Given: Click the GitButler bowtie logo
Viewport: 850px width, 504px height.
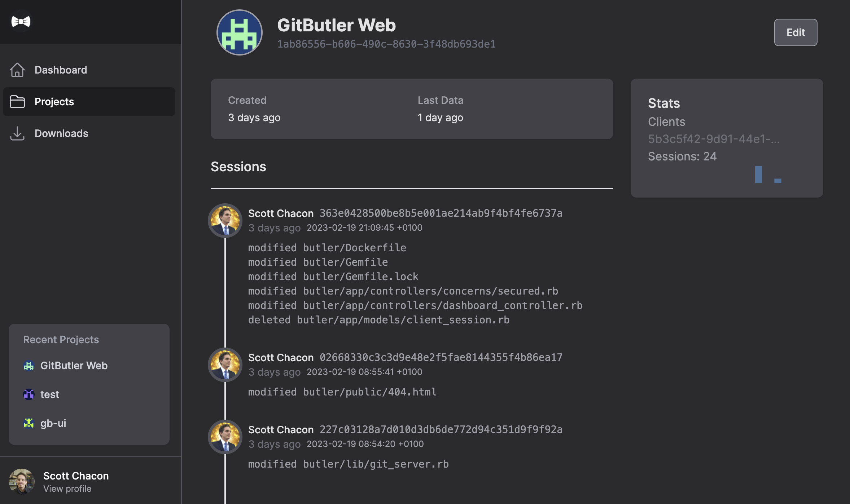Looking at the screenshot, I should point(21,22).
